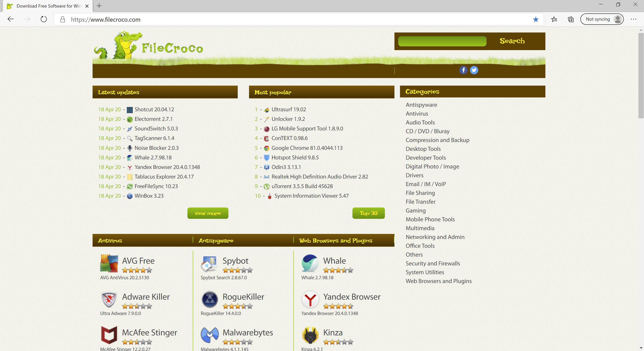The width and height of the screenshot is (644, 351).
Task: Open the Antispyware category link
Action: click(421, 105)
